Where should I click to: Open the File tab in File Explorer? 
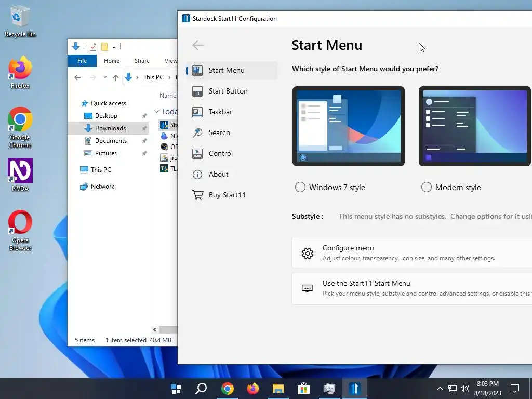coord(82,61)
